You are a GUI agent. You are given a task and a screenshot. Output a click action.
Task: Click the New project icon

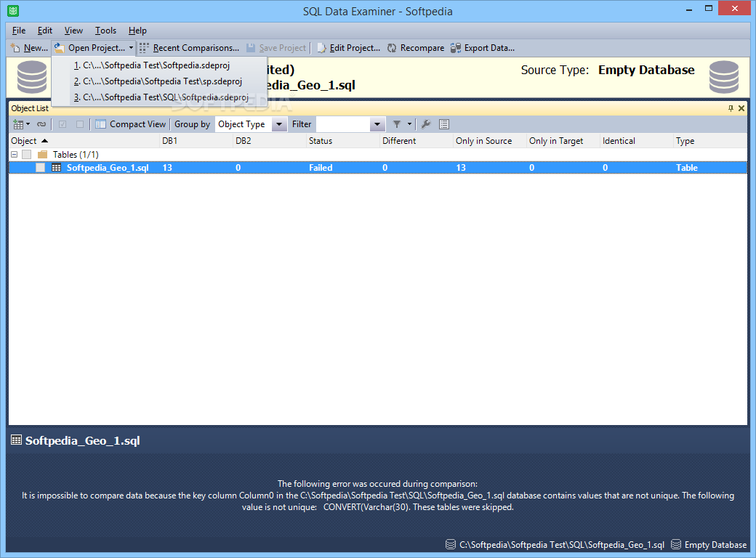coord(15,48)
